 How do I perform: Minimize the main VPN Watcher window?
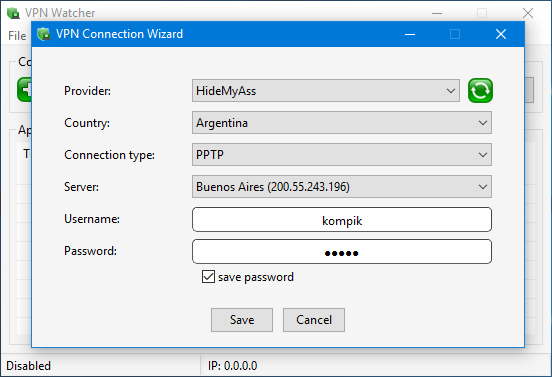pos(437,13)
